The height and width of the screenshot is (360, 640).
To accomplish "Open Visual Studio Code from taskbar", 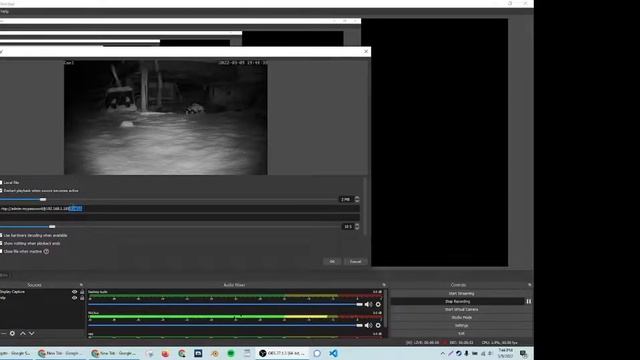I will [x=333, y=353].
